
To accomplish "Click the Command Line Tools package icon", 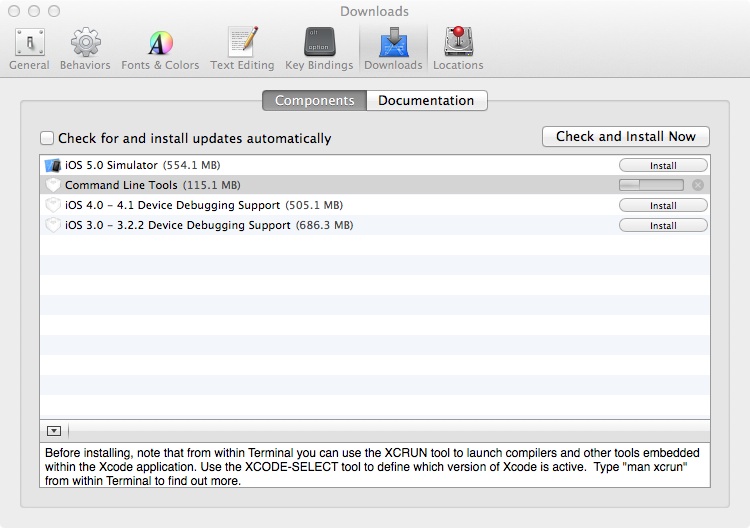I will click(53, 185).
